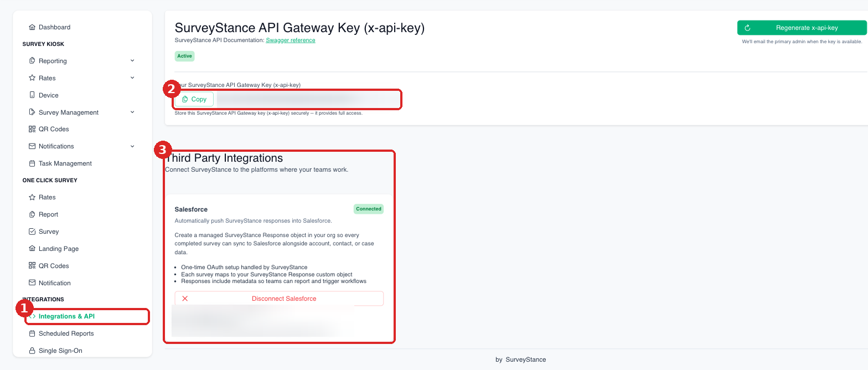Click the Third Party Integrations heading
The width and height of the screenshot is (868, 370).
224,158
